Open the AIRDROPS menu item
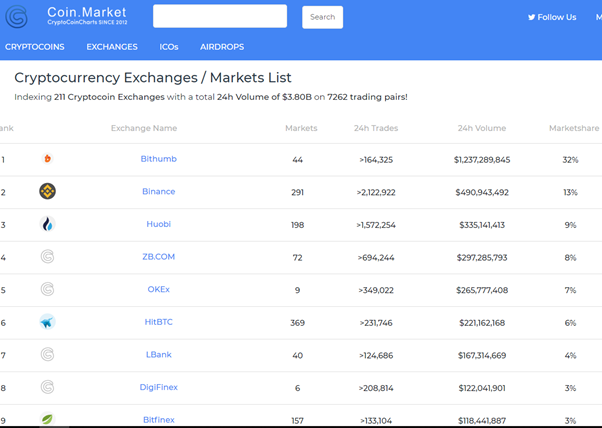The height and width of the screenshot is (428, 602). point(222,47)
